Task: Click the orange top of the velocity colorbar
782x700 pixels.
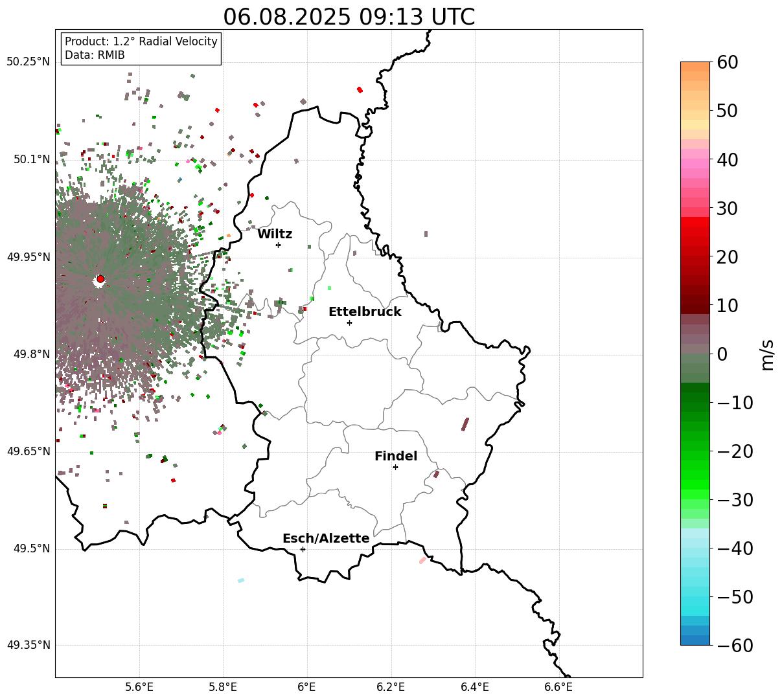Action: pos(695,70)
